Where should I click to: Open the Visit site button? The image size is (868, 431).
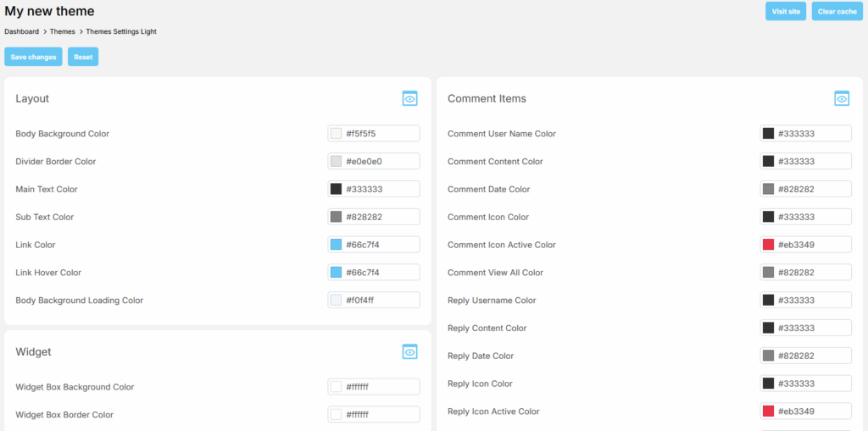pos(786,11)
